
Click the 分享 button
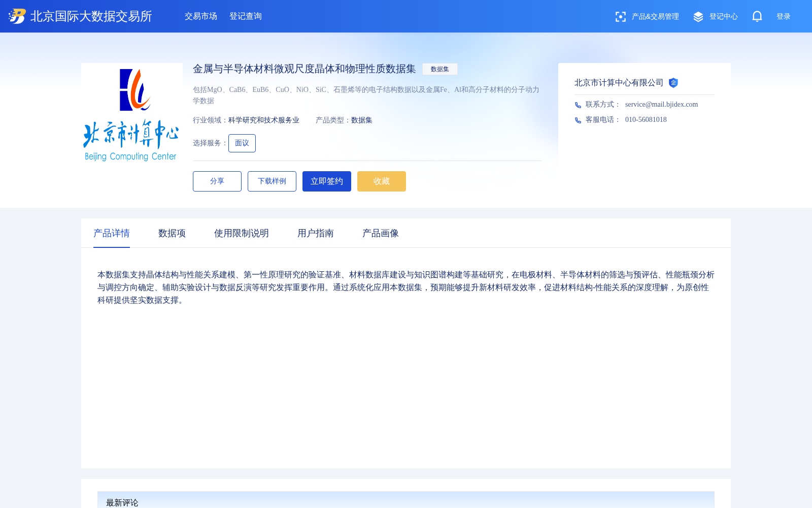click(x=217, y=181)
